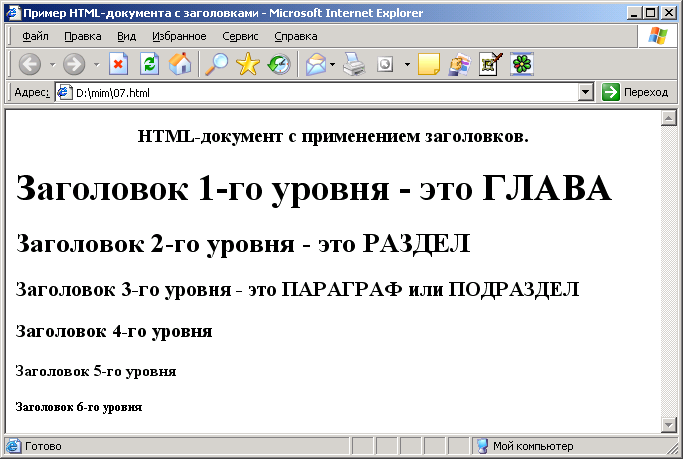Viewport: 683px width, 459px height.
Task: Click the Готово status bar text
Action: coord(43,446)
